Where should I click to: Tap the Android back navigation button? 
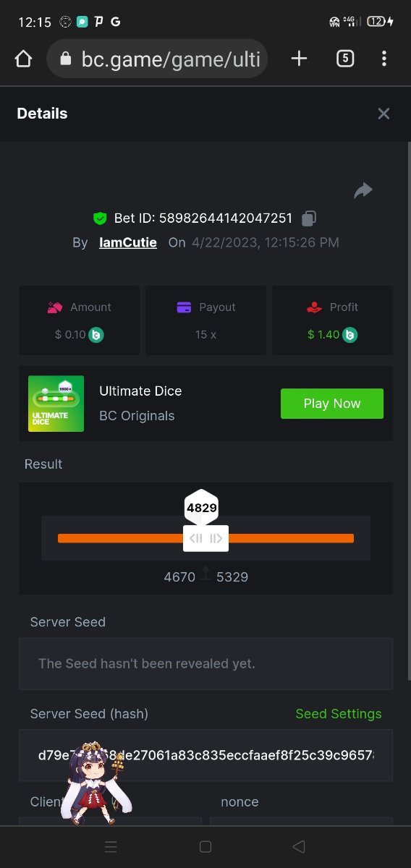coord(299,846)
